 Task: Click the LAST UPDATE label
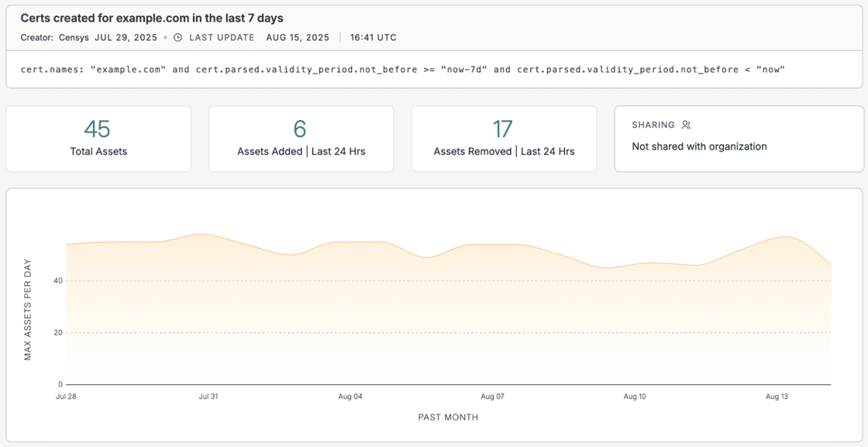pos(222,38)
